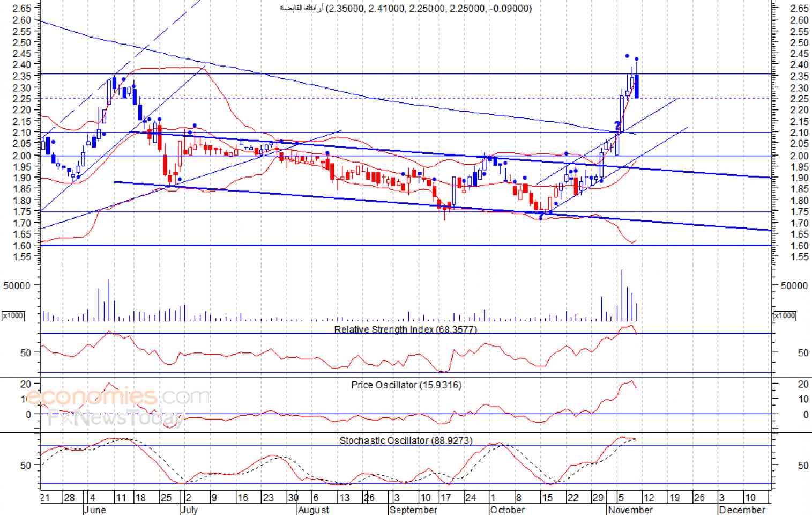Click the 20 label on Price Oscillator right axis
812x515 pixels.
coord(803,384)
